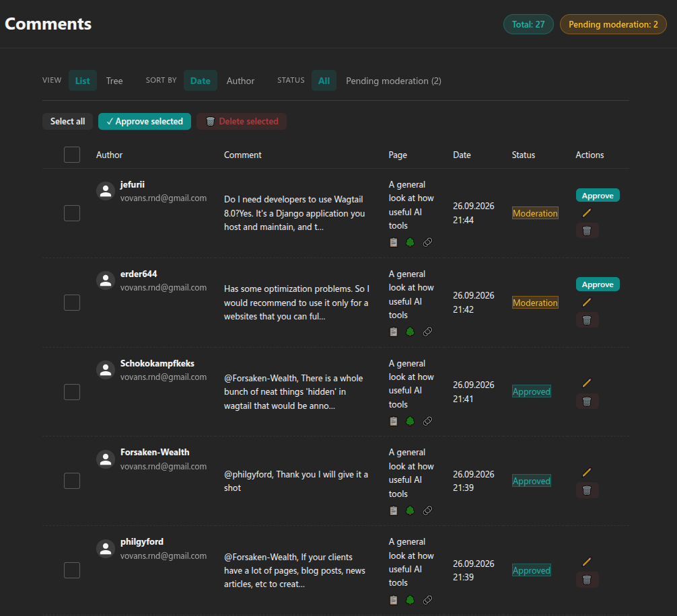Viewport: 677px width, 616px height.
Task: Show All status comments
Action: pos(324,81)
